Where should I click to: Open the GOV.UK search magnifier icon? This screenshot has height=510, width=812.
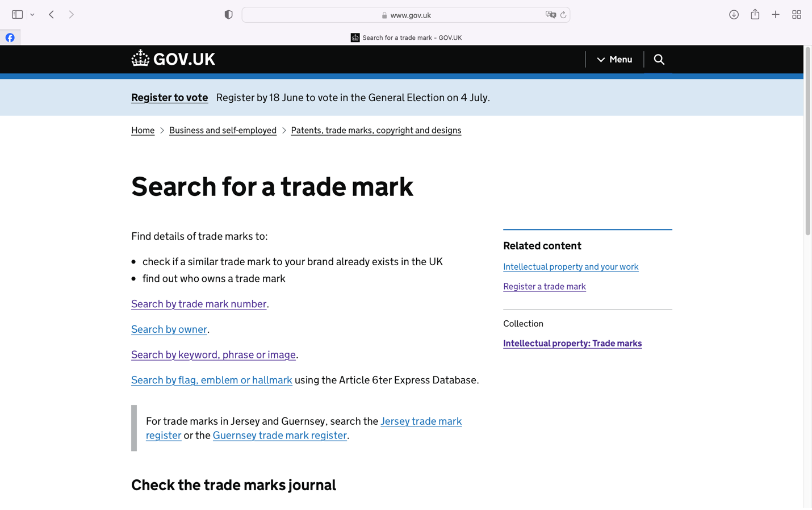tap(659, 60)
